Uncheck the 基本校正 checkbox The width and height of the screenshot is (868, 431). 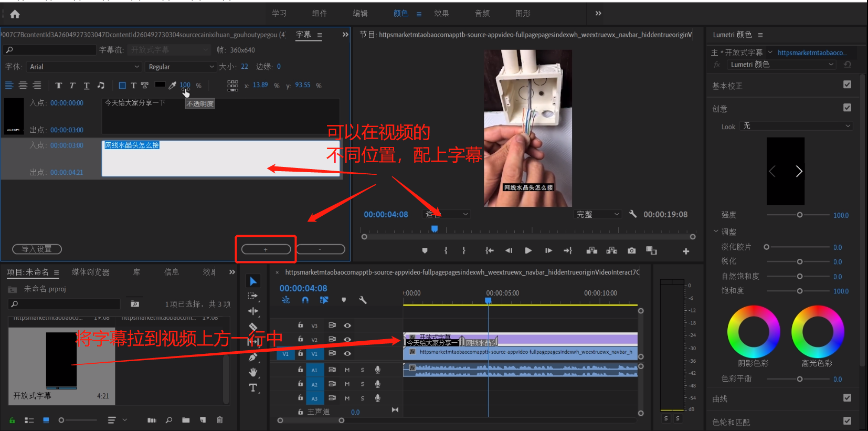pyautogui.click(x=847, y=85)
